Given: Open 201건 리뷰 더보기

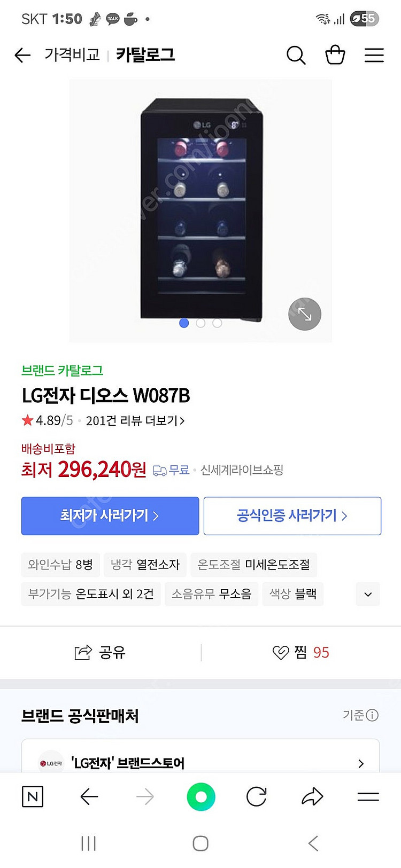Looking at the screenshot, I should tap(135, 421).
